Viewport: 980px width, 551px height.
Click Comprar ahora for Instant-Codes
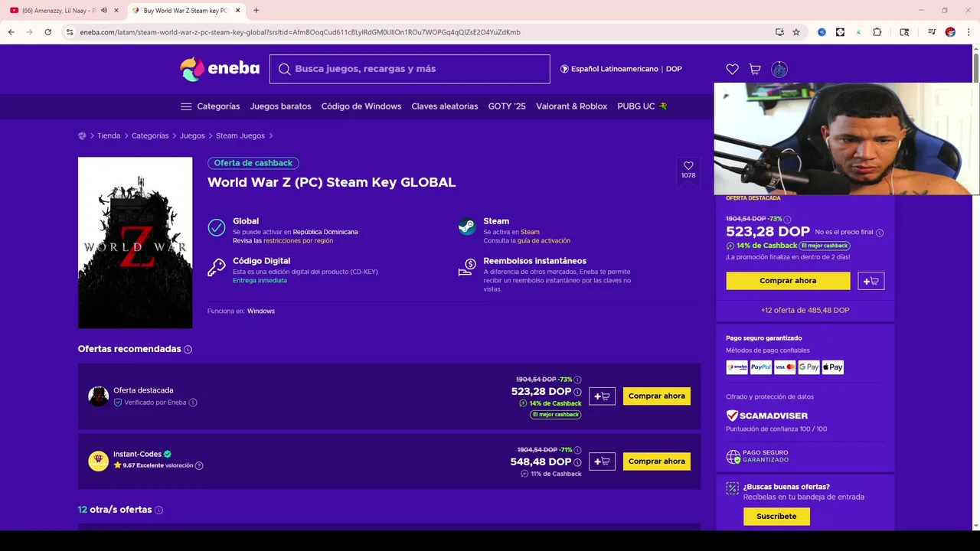point(657,461)
